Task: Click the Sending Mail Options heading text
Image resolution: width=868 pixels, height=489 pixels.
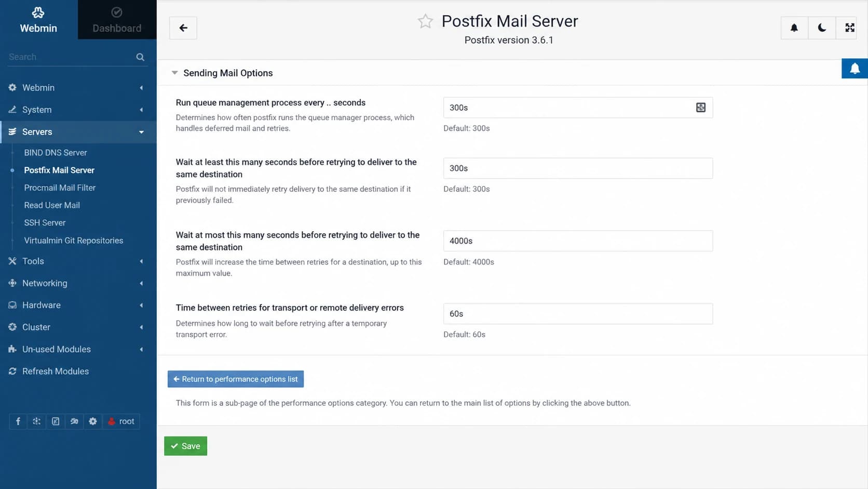Action: (228, 73)
